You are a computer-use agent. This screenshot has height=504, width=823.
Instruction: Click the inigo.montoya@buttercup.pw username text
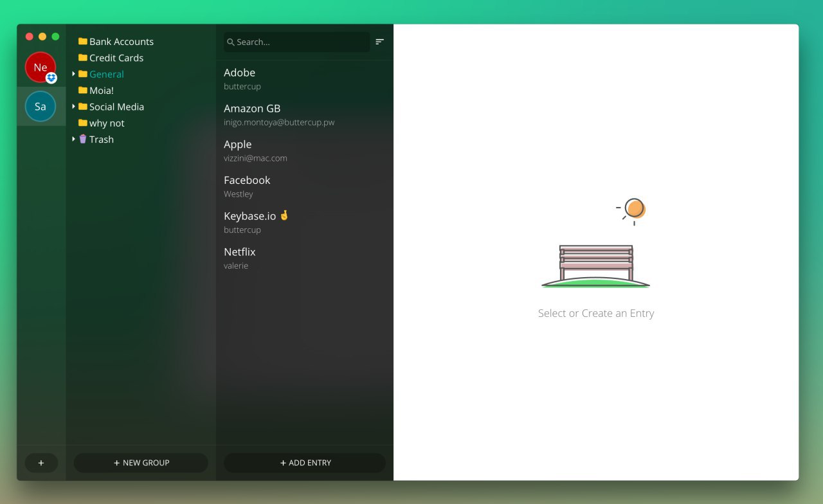279,122
